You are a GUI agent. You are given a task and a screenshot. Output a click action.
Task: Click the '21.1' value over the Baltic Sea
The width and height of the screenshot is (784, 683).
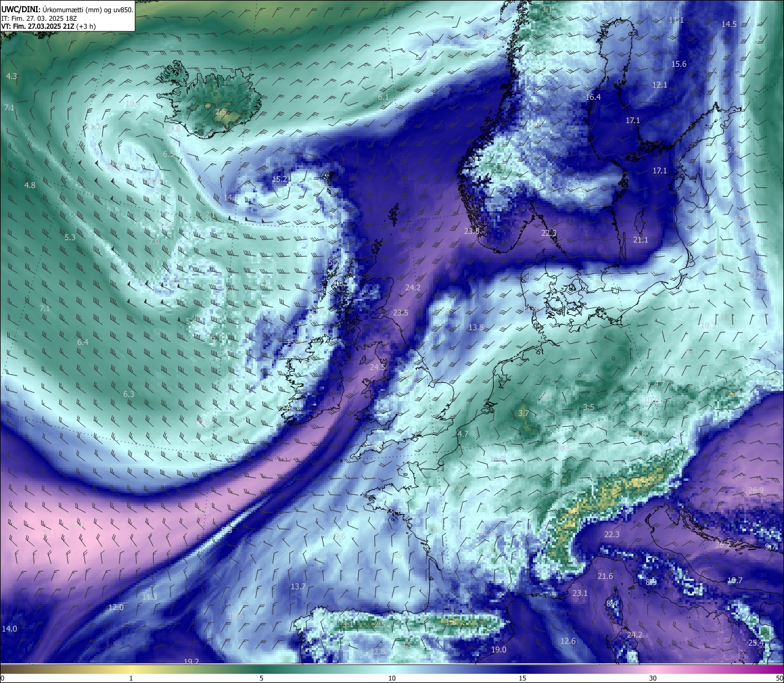click(x=641, y=240)
